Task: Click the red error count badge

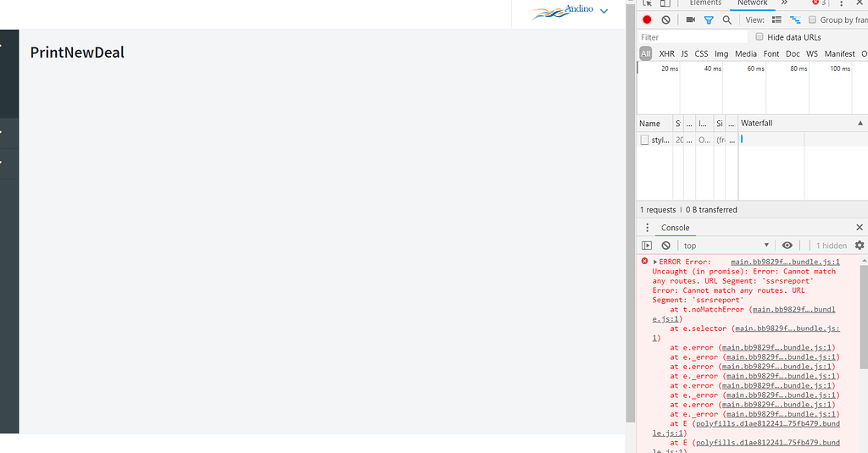Action: pos(820,3)
